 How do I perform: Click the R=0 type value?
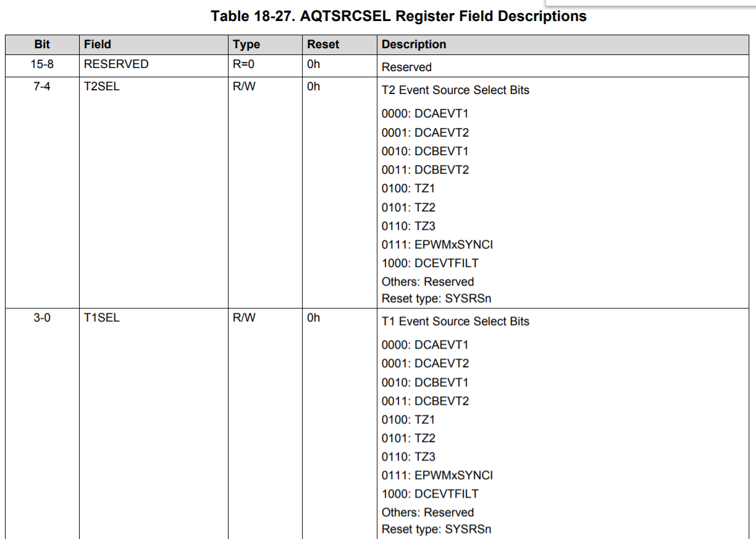click(x=243, y=64)
